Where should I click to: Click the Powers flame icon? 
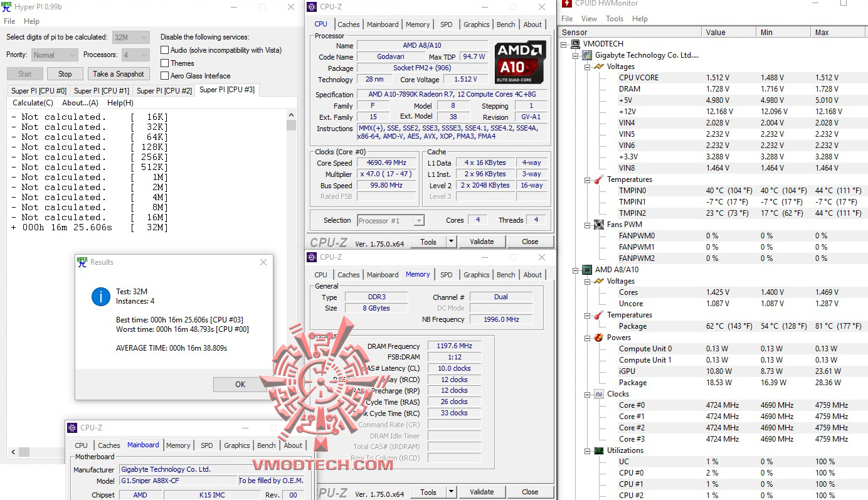[598, 338]
